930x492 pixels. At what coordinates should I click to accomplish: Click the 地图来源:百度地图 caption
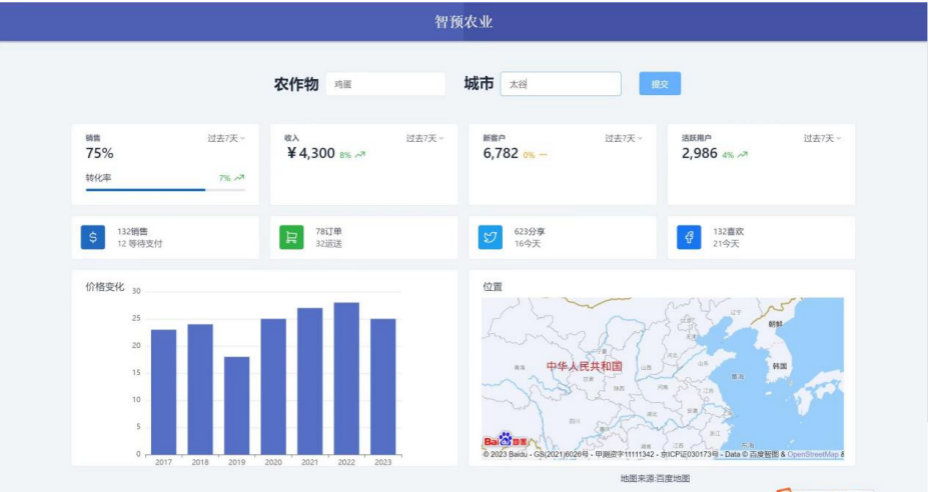(x=655, y=478)
